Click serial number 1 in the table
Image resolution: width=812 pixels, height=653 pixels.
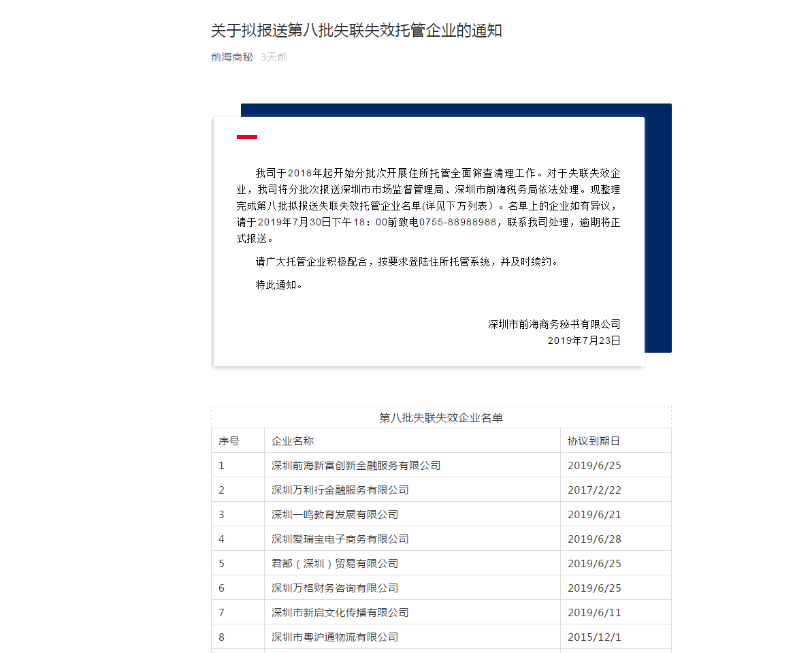(222, 465)
